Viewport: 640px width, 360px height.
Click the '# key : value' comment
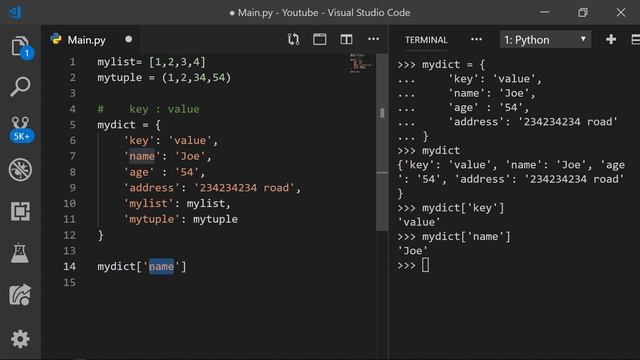click(148, 109)
